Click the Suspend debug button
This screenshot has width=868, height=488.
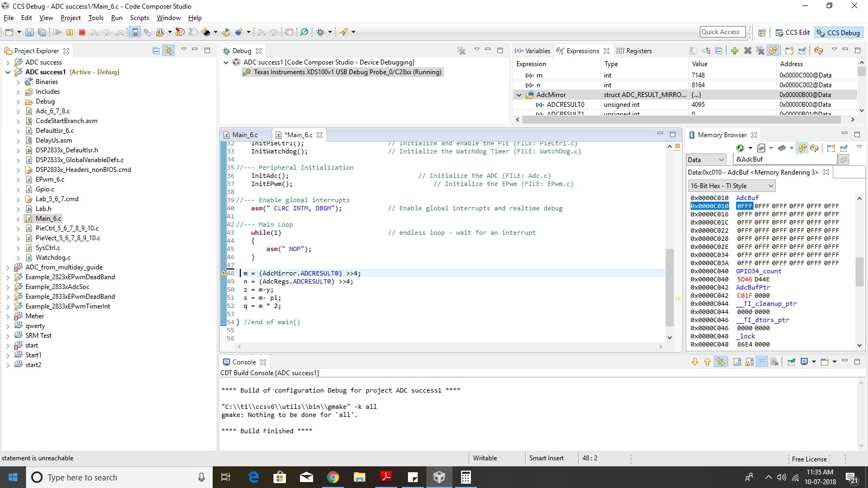70,33
